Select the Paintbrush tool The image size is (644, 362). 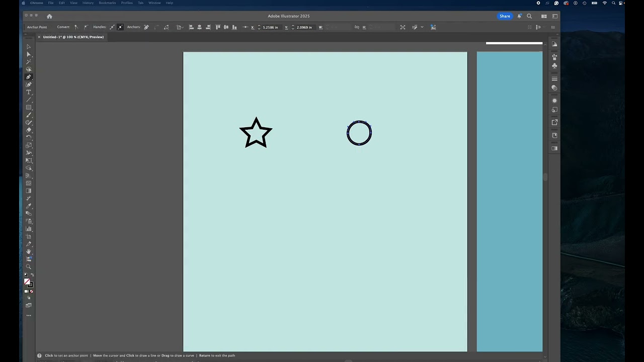29,115
